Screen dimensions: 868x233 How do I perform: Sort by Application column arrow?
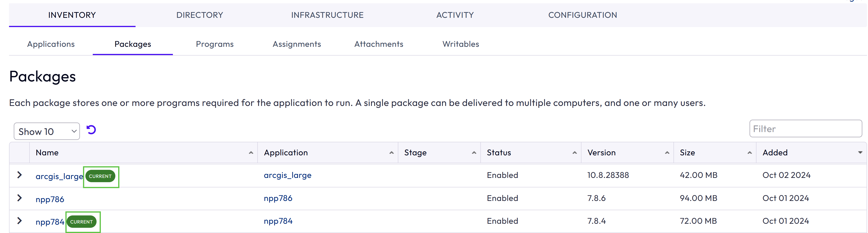(391, 153)
